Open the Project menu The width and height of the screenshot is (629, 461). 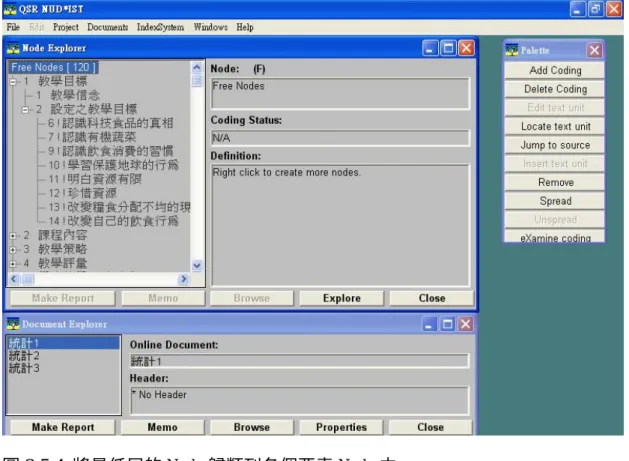(x=66, y=27)
